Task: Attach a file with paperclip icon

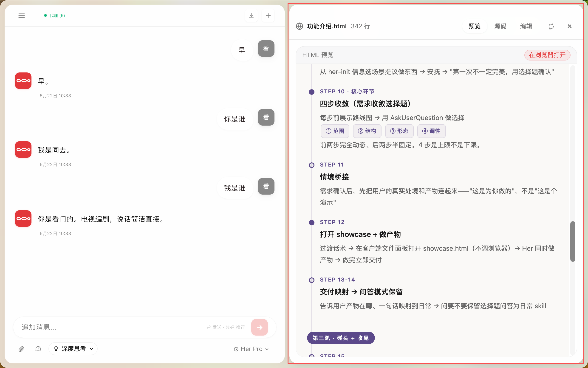Action: tap(21, 349)
